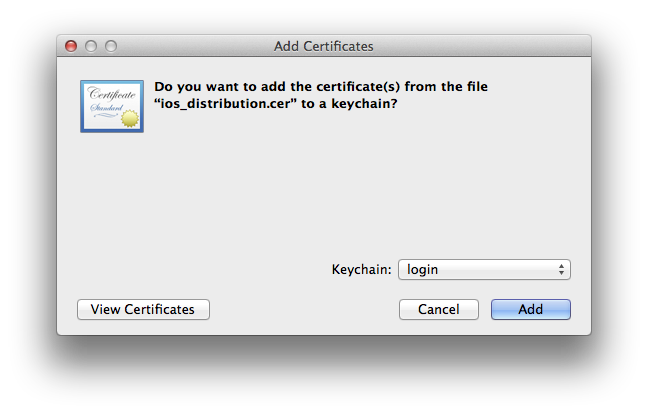Click the green zoom window button

[x=111, y=46]
